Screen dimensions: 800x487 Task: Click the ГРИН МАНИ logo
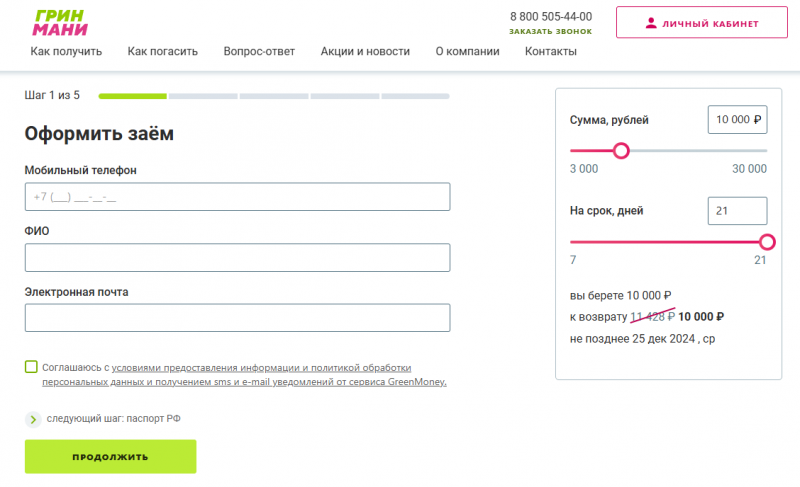tap(61, 22)
